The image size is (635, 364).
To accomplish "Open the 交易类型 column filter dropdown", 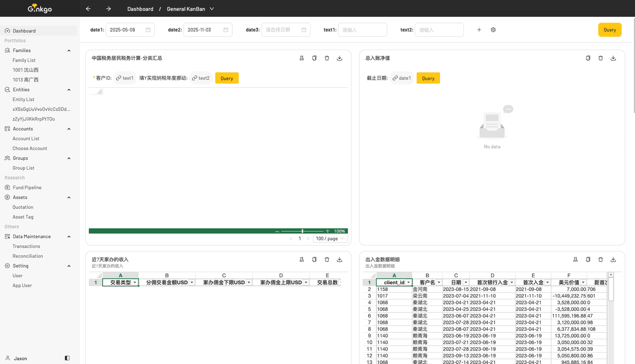I will (134, 283).
